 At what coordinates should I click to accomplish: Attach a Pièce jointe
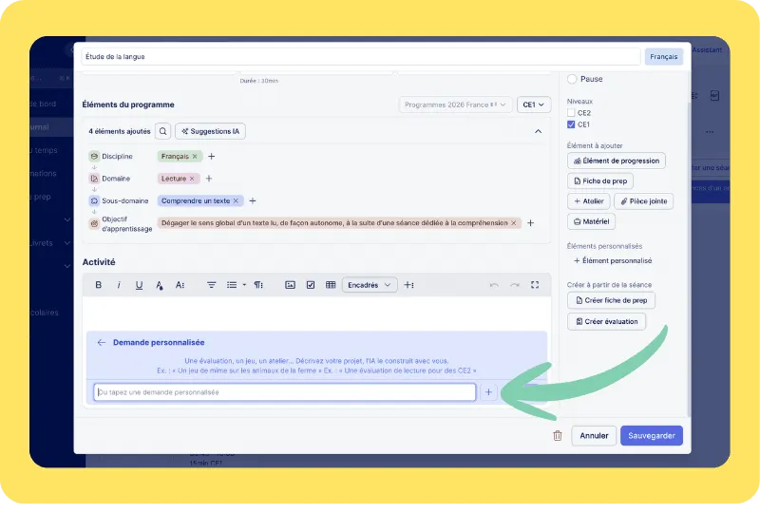(644, 201)
